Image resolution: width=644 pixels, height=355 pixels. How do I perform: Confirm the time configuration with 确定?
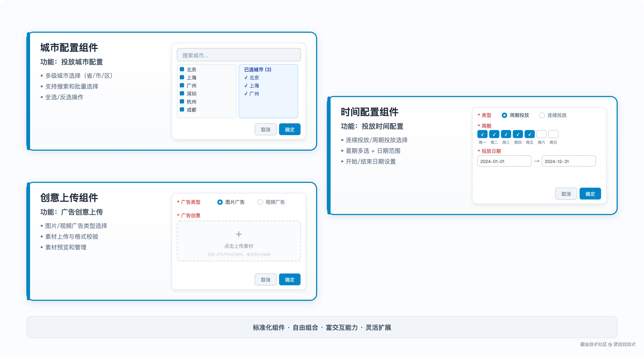(590, 194)
